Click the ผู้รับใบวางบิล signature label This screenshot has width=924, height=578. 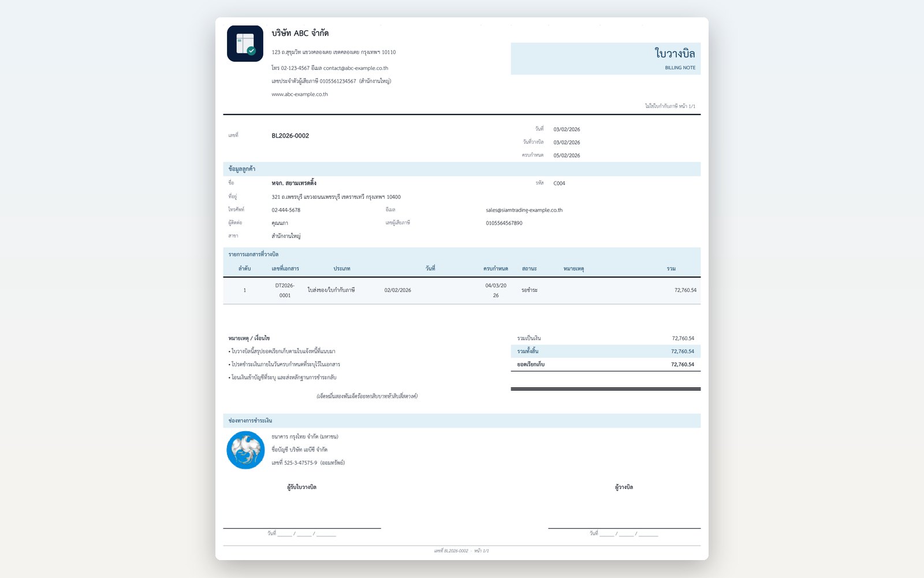301,487
